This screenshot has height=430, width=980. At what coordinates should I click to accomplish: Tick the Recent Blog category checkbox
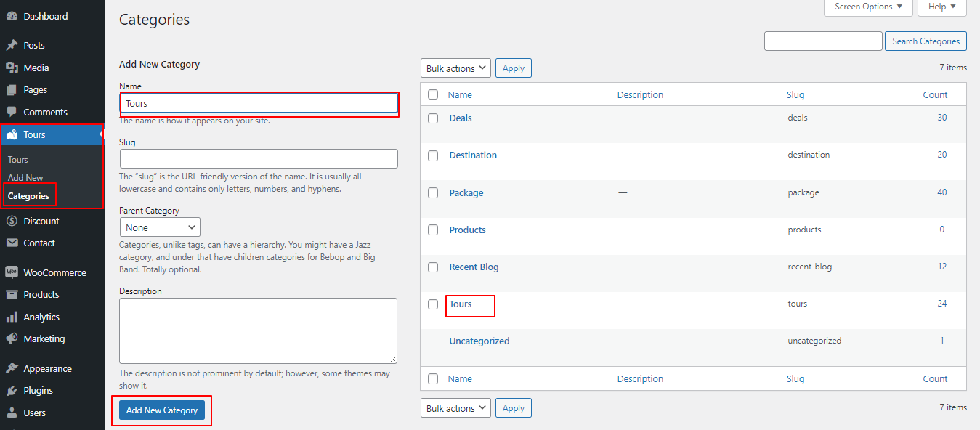click(x=433, y=267)
